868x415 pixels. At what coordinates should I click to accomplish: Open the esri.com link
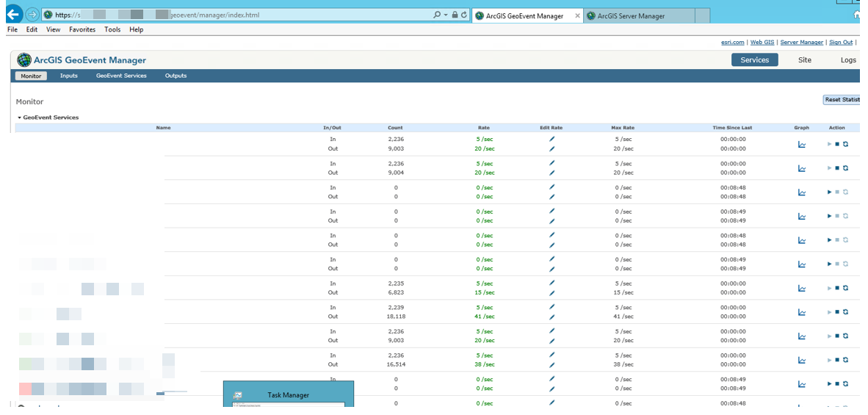[x=734, y=42]
